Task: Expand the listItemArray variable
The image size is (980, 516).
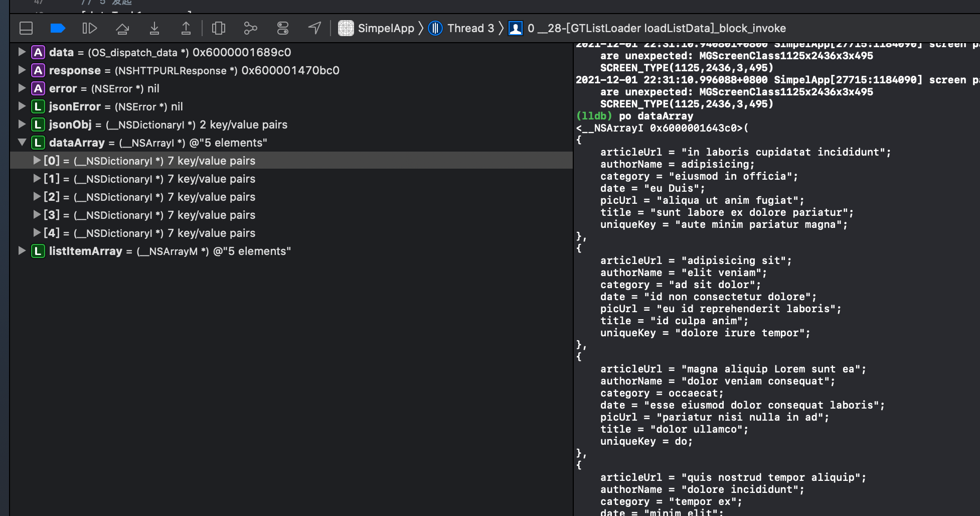Action: 22,250
